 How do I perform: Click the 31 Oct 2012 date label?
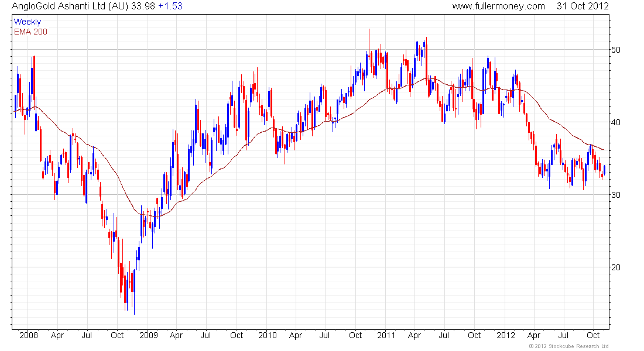point(583,6)
